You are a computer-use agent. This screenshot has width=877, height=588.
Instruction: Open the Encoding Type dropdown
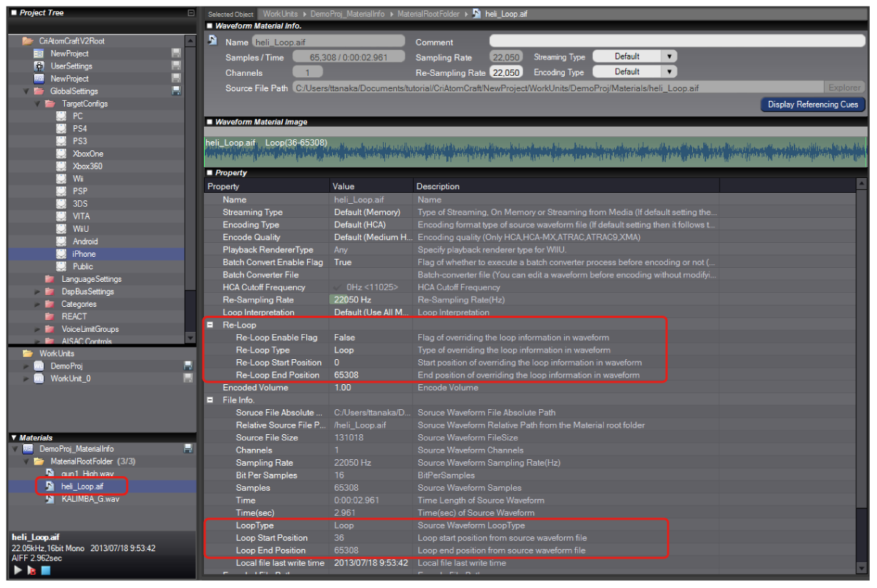pos(669,71)
